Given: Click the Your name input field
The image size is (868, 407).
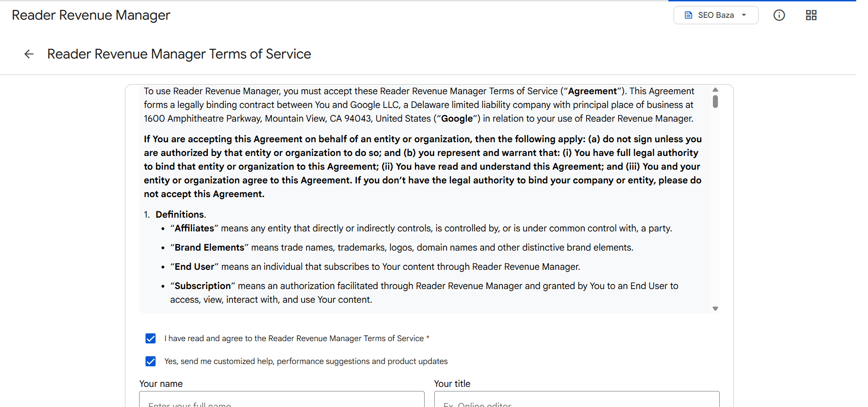Looking at the screenshot, I should coord(281,399).
